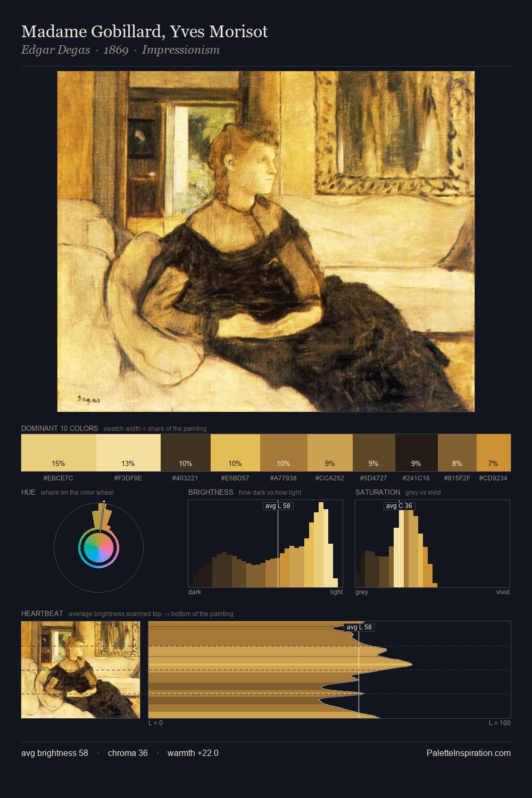The width and height of the screenshot is (532, 798).
Task: Click 'avg brightness 58' footer text
Action: [x=55, y=753]
